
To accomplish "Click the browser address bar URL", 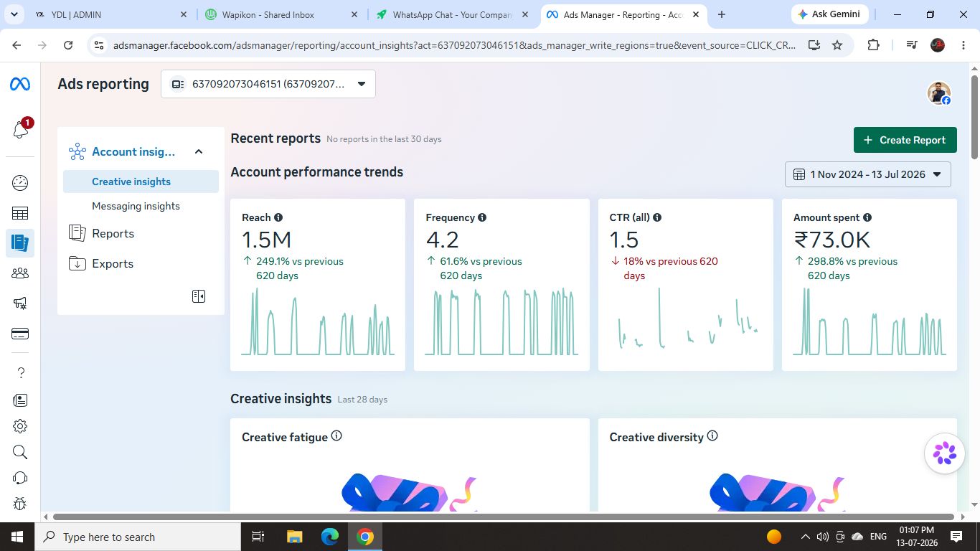I will pos(454,44).
